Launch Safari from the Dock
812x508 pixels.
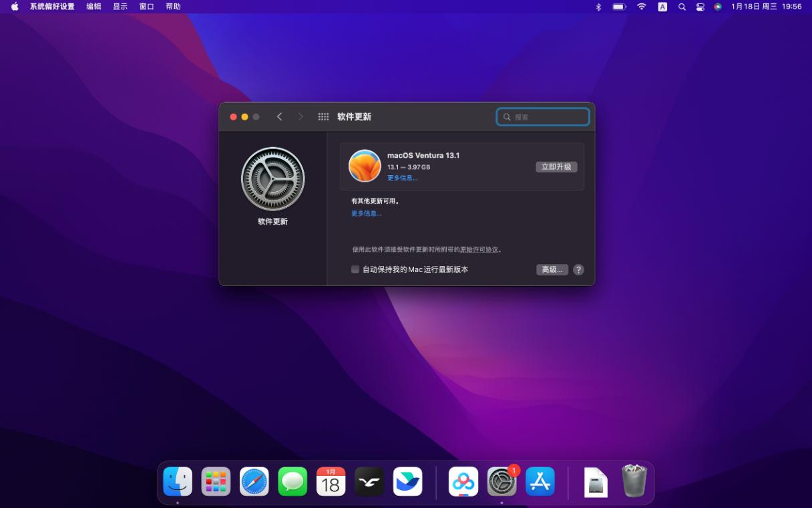coord(254,481)
